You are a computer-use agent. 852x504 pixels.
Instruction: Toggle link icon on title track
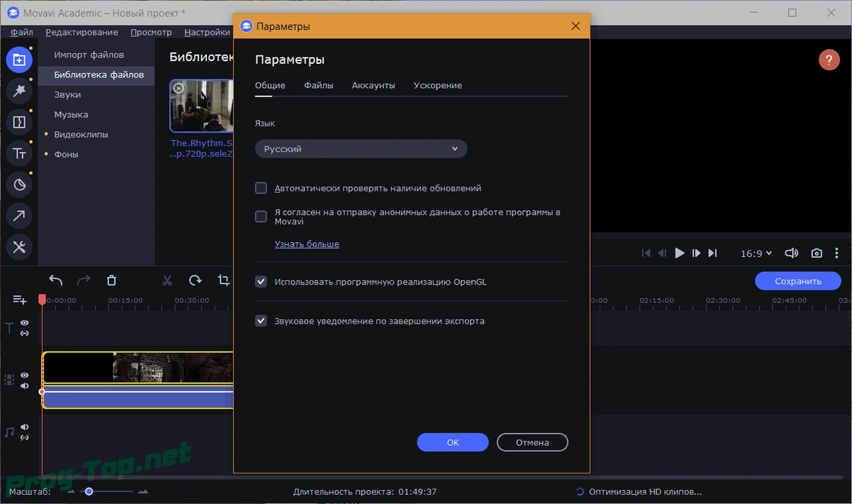(x=25, y=334)
